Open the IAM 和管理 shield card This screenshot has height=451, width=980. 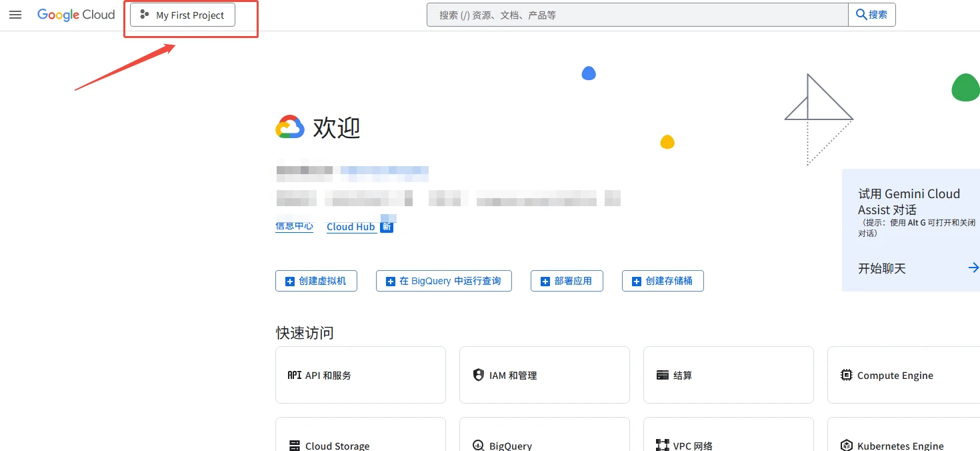[x=544, y=375]
